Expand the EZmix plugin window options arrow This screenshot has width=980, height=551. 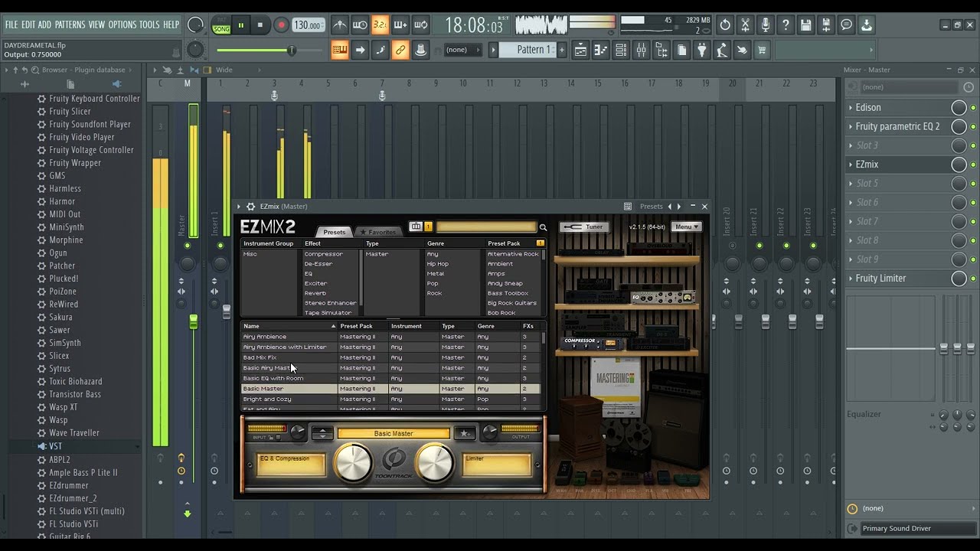click(239, 207)
